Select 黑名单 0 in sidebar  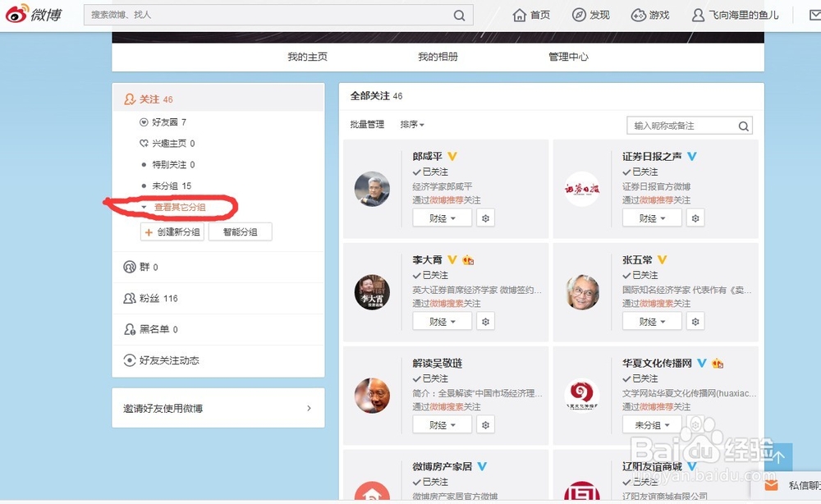[218, 329]
